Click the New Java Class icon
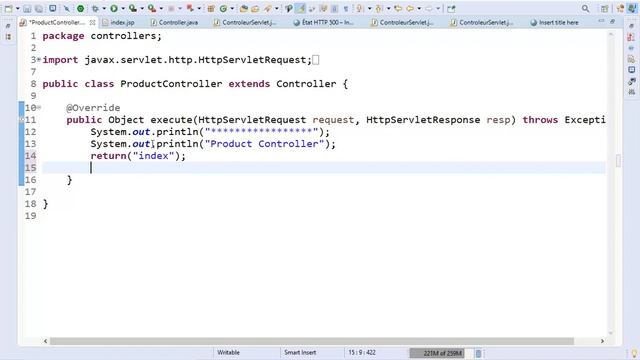The image size is (640, 360). [224, 9]
